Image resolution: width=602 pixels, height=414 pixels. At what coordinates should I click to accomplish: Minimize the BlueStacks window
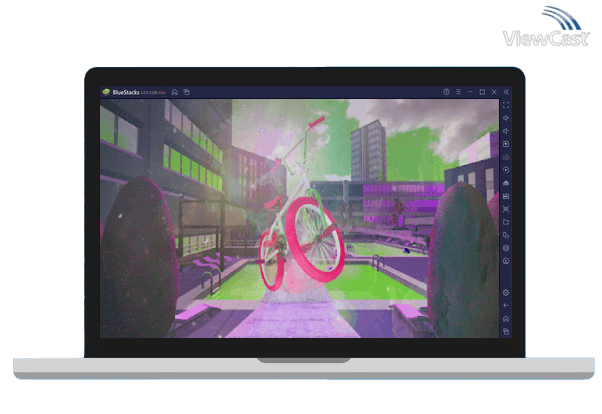tap(470, 92)
